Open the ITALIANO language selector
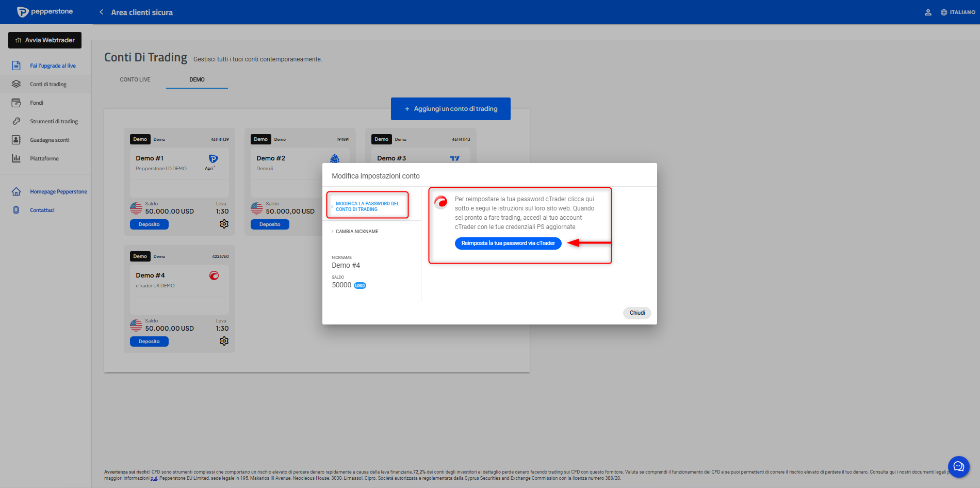The width and height of the screenshot is (980, 488). (958, 12)
